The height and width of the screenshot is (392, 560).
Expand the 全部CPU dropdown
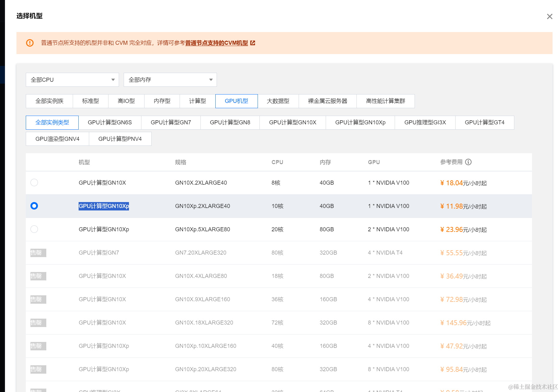coord(72,80)
